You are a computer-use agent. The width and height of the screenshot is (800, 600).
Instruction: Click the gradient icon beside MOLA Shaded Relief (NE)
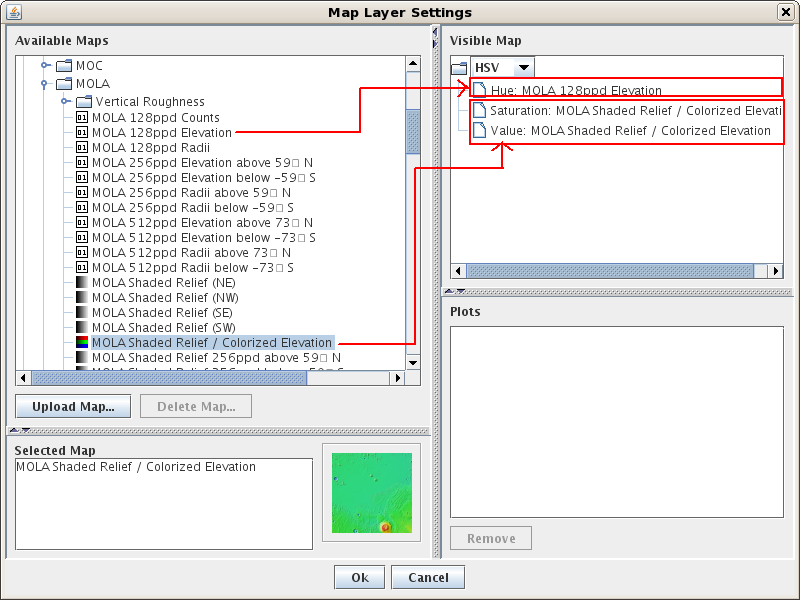82,282
